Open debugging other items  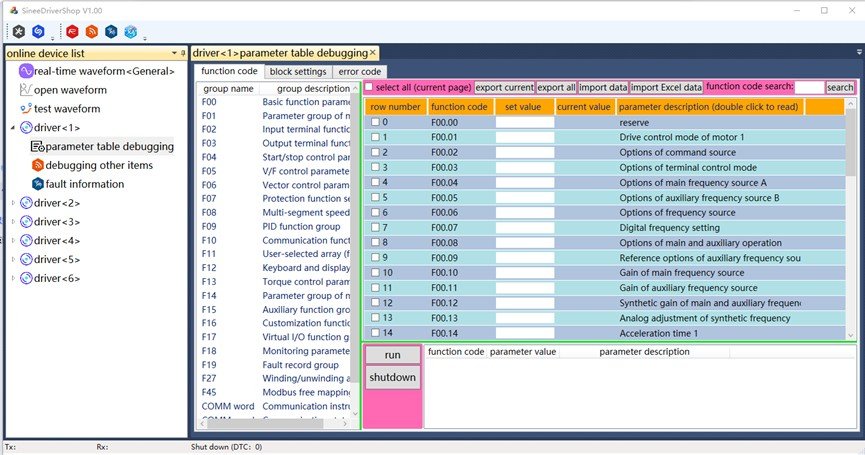coord(98,165)
